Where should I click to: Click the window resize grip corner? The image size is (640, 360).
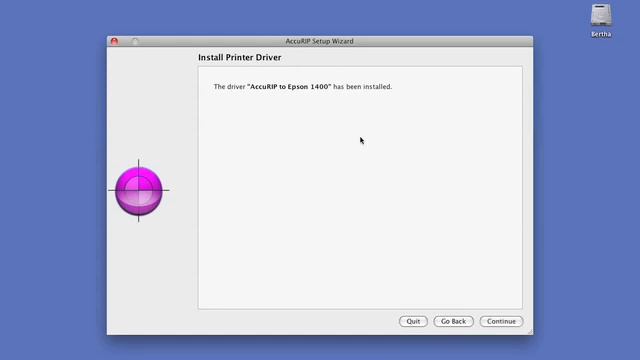click(x=530, y=332)
